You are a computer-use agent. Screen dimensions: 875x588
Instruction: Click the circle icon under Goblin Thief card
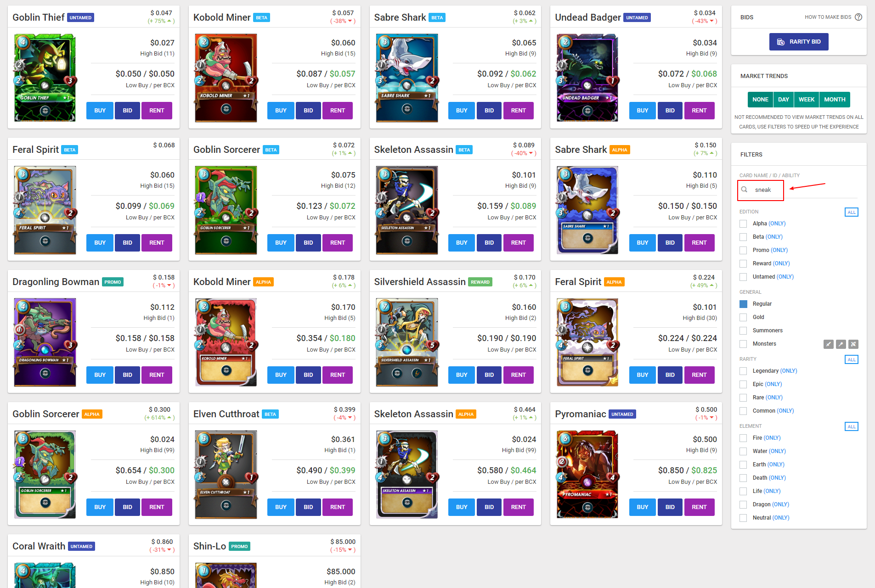(x=45, y=110)
